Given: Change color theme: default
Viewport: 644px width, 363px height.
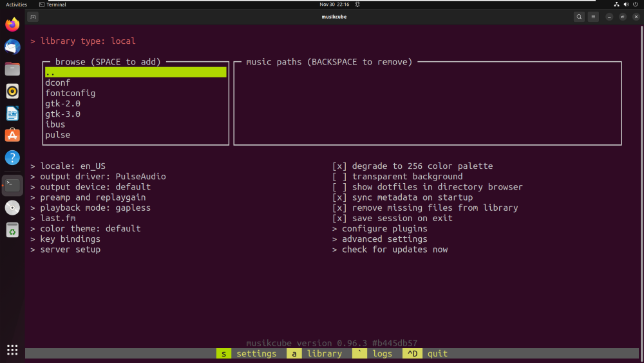Looking at the screenshot, I should (x=86, y=229).
